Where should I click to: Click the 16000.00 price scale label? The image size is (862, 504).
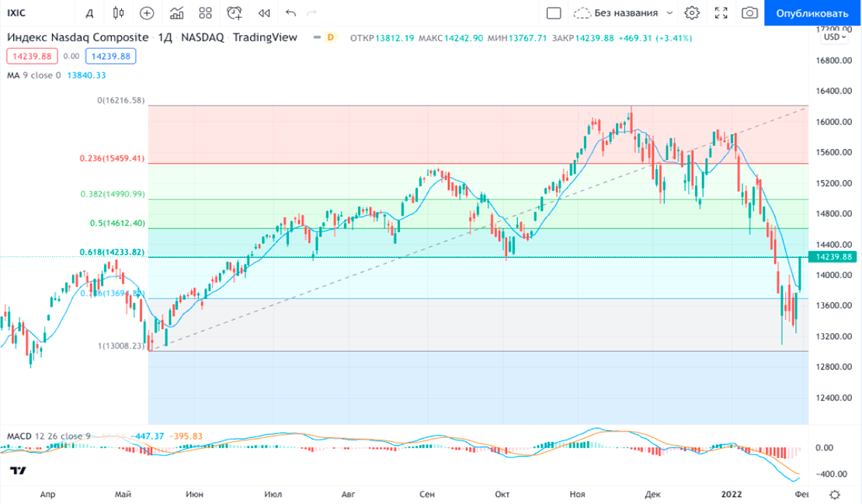pyautogui.click(x=833, y=122)
